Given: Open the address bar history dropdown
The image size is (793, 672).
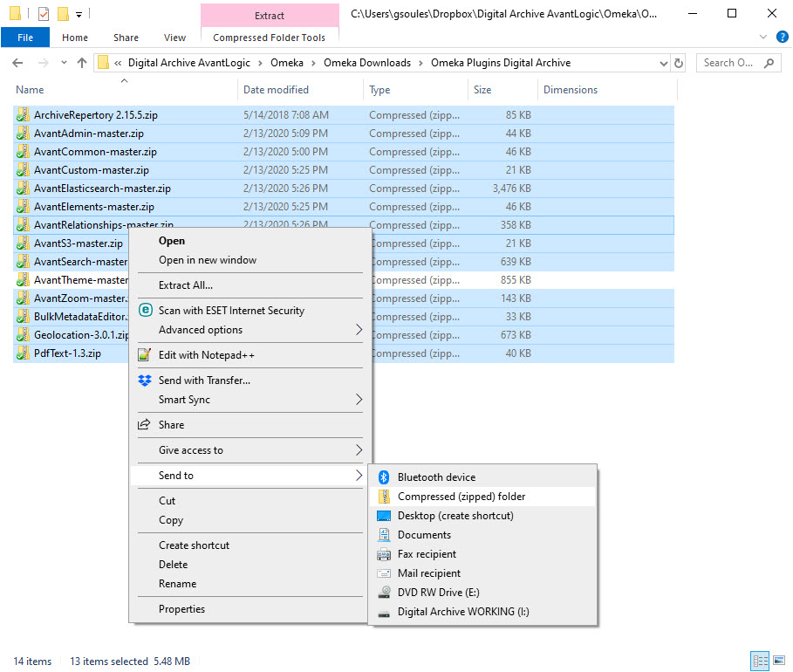Looking at the screenshot, I should [x=664, y=63].
